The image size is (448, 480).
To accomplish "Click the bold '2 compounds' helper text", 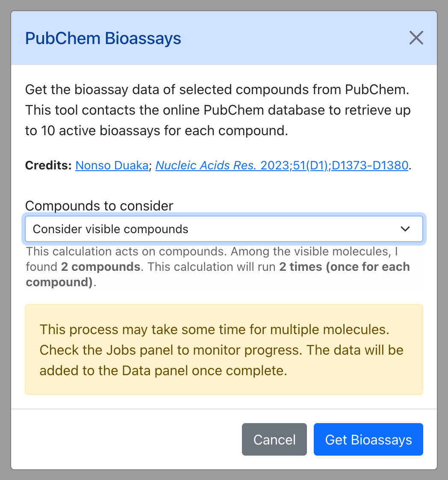I will (100, 267).
